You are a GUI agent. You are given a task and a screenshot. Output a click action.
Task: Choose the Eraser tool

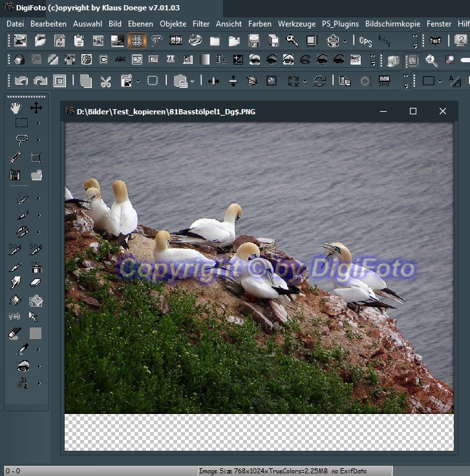click(x=36, y=282)
